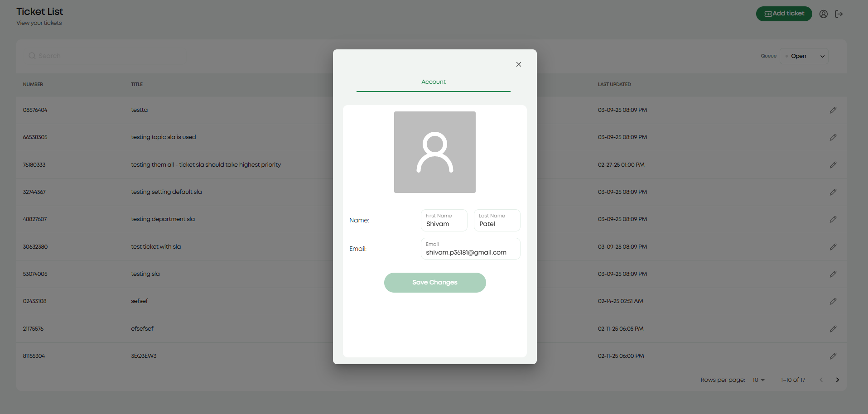Viewport: 868px width, 414px height.
Task: Expand the Queue chevron arrow
Action: [x=822, y=56]
